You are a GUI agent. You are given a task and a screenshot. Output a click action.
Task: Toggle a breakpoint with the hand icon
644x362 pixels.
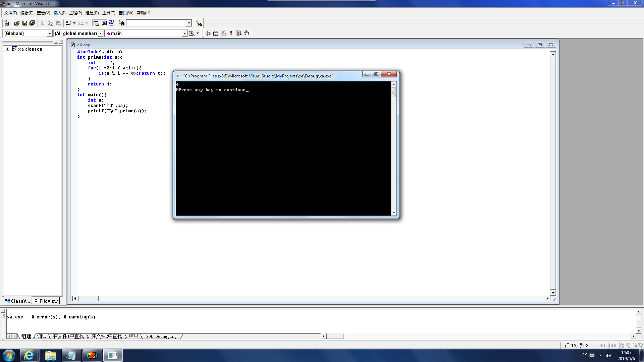point(247,33)
